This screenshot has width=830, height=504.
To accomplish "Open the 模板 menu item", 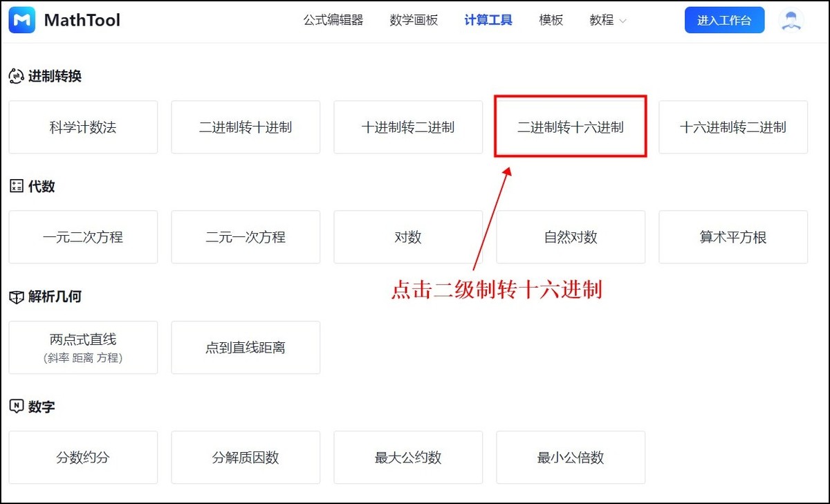I will click(551, 21).
